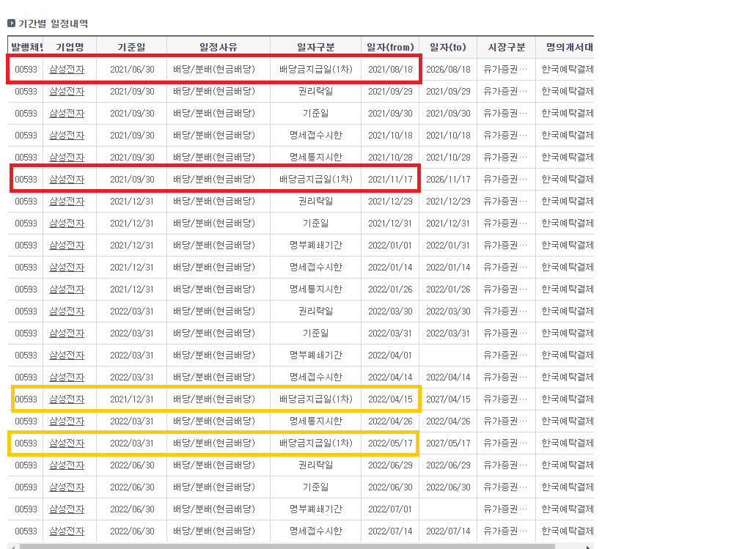The height and width of the screenshot is (549, 756).
Task: Select the 2021/11/17 date cell
Action: pyautogui.click(x=391, y=180)
